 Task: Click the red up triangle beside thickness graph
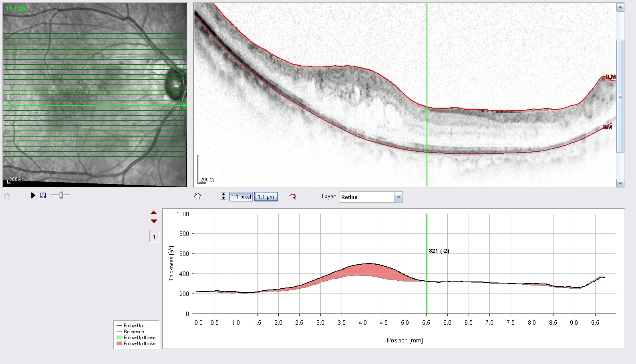click(x=154, y=213)
